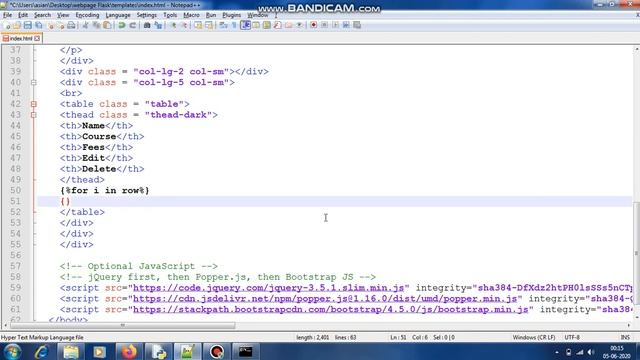The image size is (640, 360).
Task: Click the code.jquery.com script URL link
Action: tap(269, 288)
